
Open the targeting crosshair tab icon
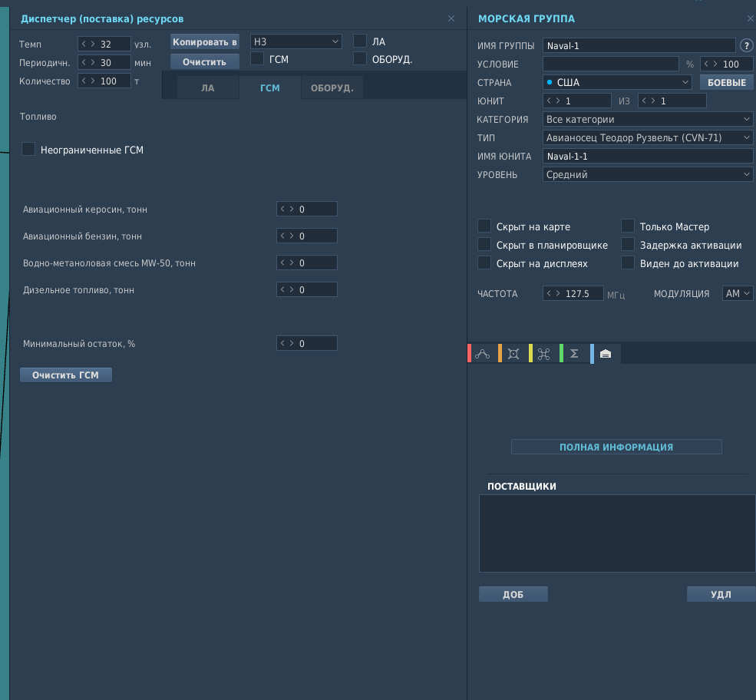513,355
